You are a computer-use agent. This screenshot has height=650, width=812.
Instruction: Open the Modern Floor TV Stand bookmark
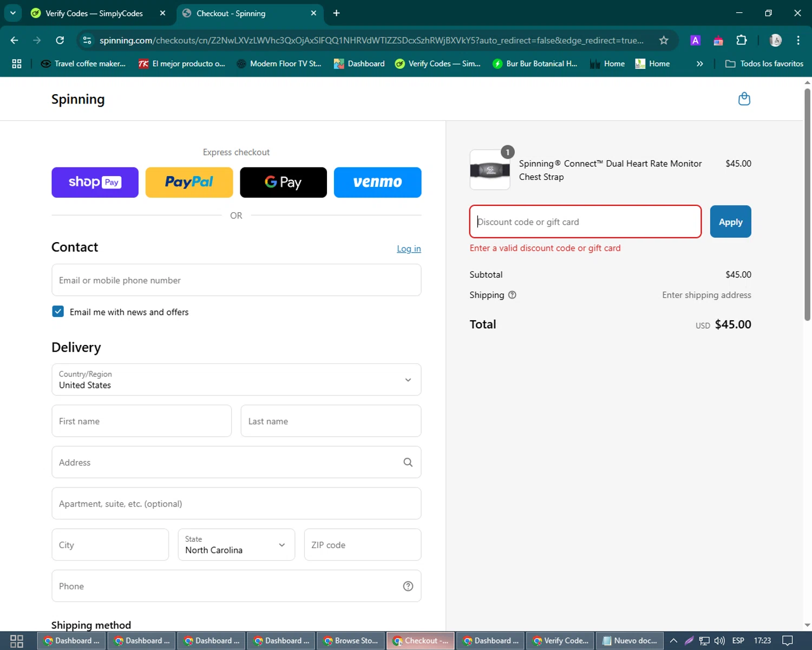point(279,63)
